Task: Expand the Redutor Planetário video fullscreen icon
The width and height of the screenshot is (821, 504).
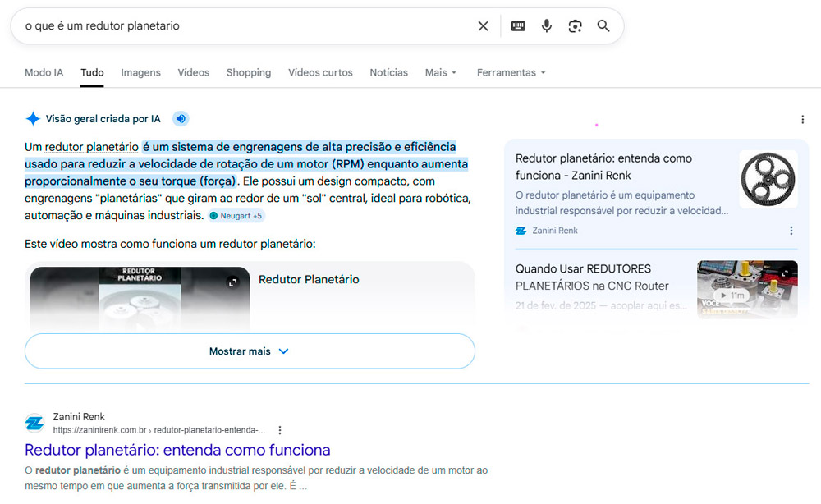Action: tap(232, 282)
